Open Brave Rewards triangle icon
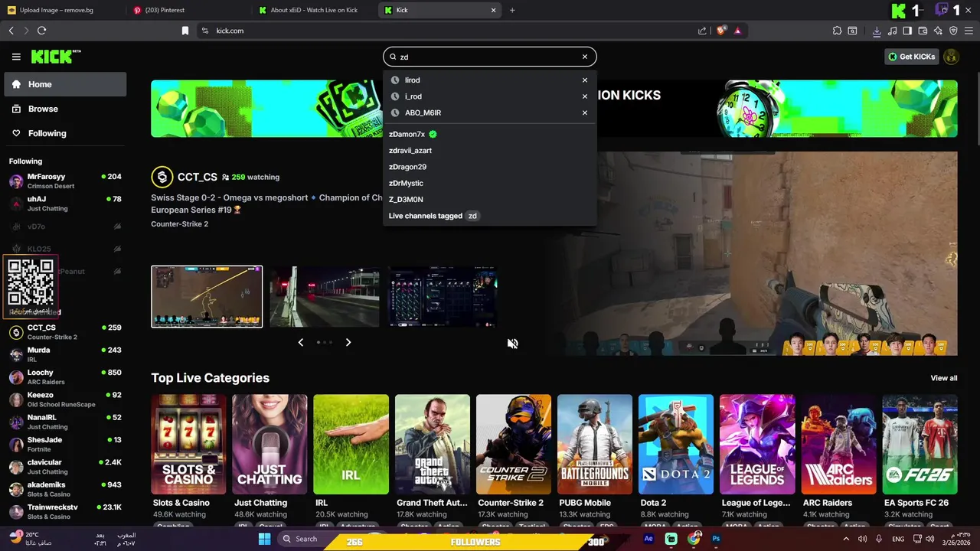This screenshot has height=551, width=980. pos(737,31)
